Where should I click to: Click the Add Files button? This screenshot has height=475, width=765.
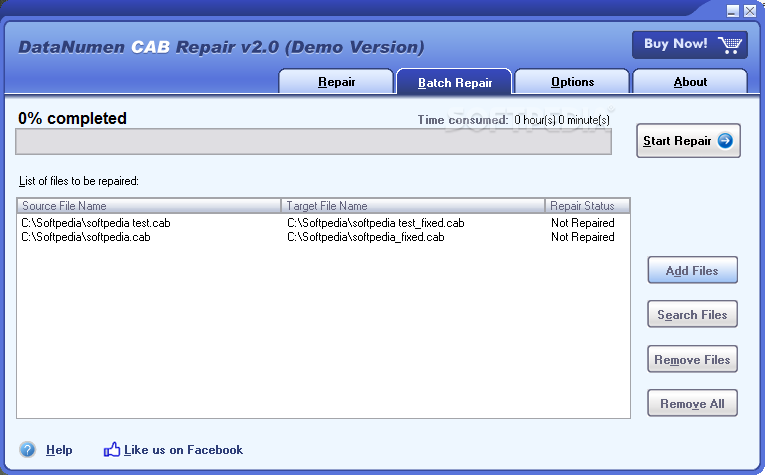[692, 270]
